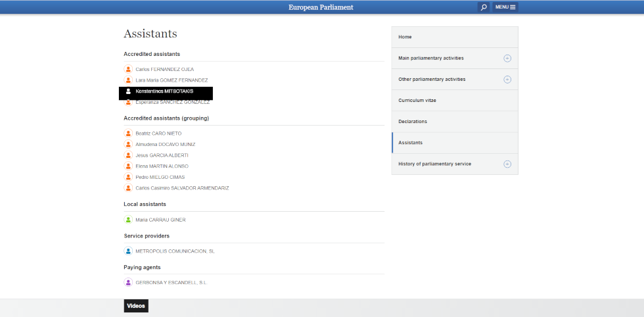Screen dimensions: 644x317
Task: Click paying agent GERBONSA Y ESCANDELL, S.L.
Action: click(172, 282)
